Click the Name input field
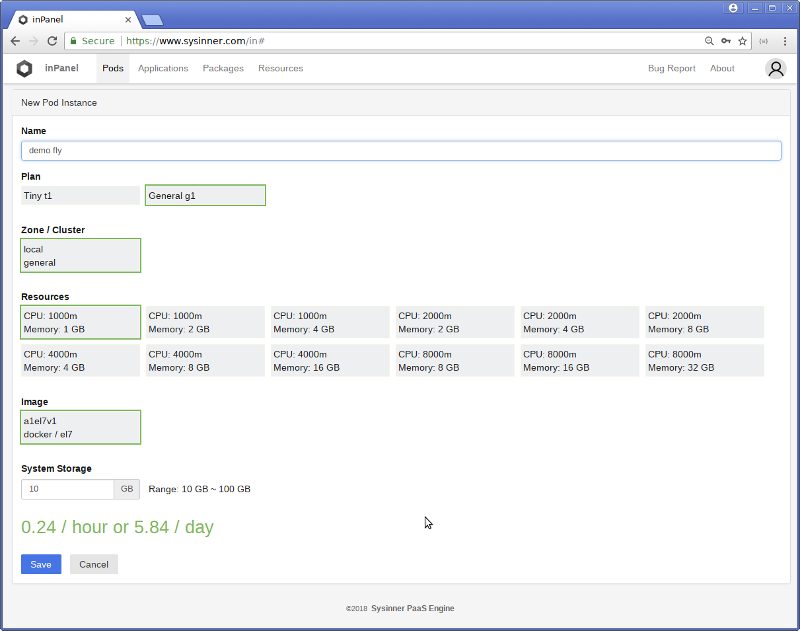 (401, 150)
